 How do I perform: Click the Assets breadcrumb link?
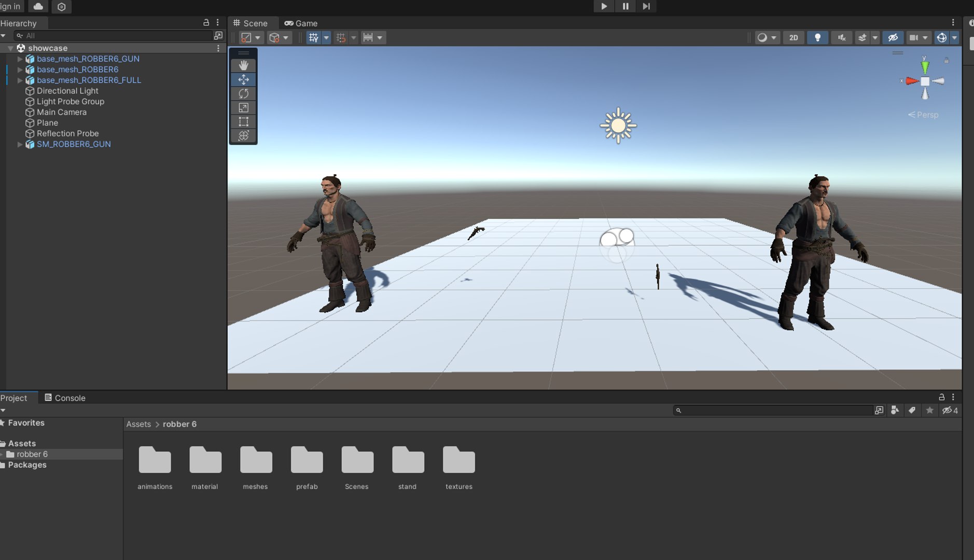point(138,424)
